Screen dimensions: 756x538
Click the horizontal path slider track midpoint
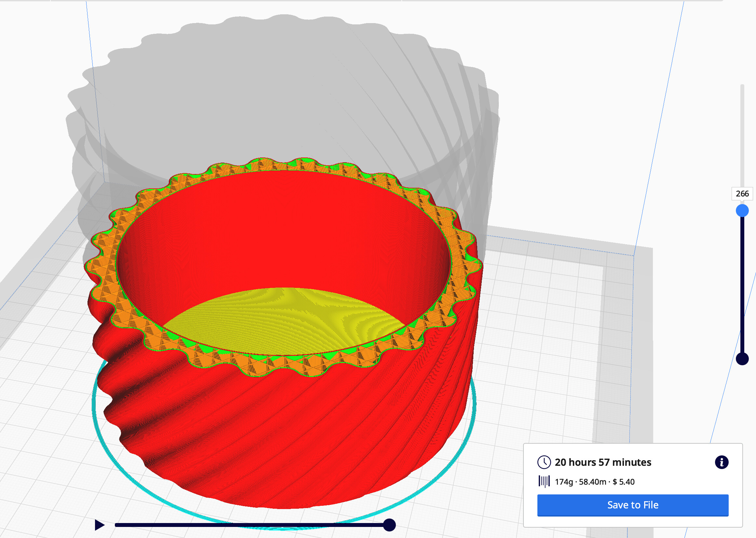(x=252, y=525)
